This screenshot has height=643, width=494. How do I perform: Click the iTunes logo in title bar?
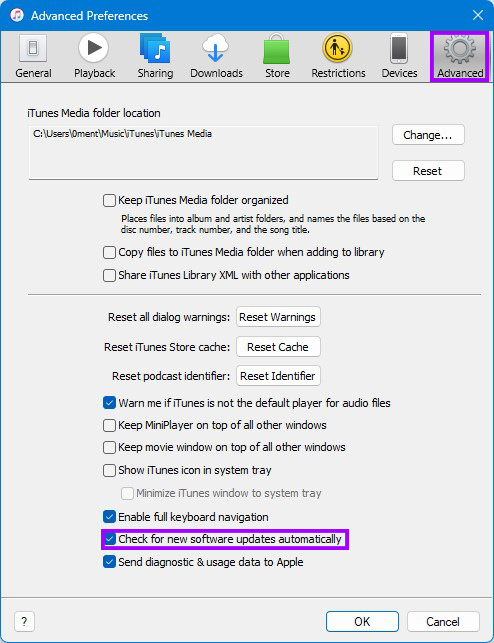click(17, 15)
